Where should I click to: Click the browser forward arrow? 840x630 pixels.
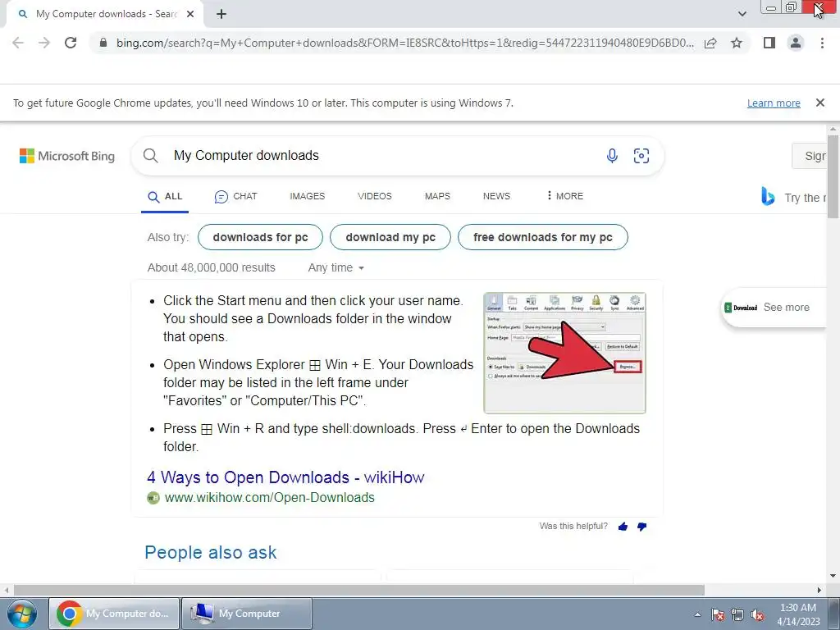pyautogui.click(x=44, y=43)
